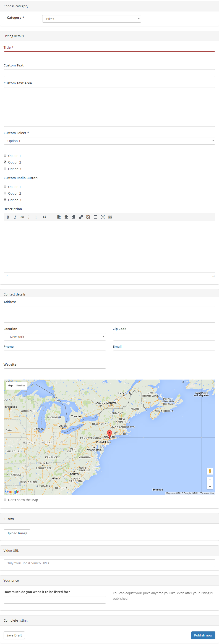This screenshot has height=644, width=219.
Task: Toggle bold formatting in Description editor
Action: 8,217
